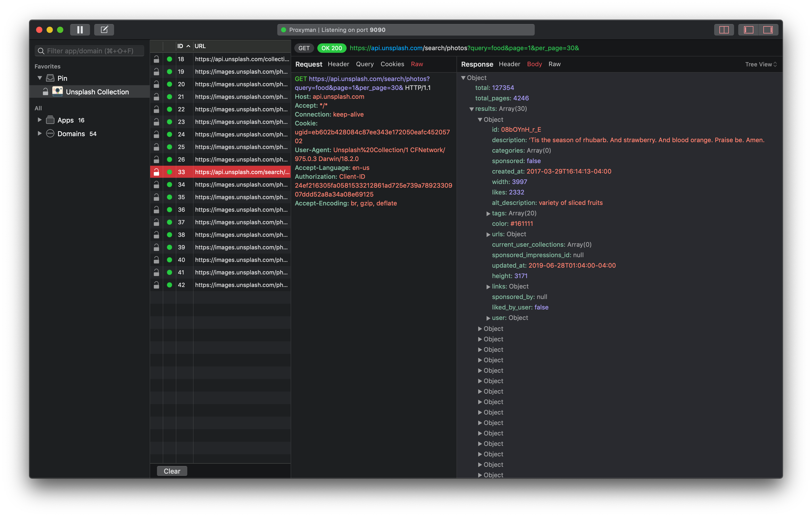Click the filter app/domain input field
The width and height of the screenshot is (812, 517).
coord(89,51)
